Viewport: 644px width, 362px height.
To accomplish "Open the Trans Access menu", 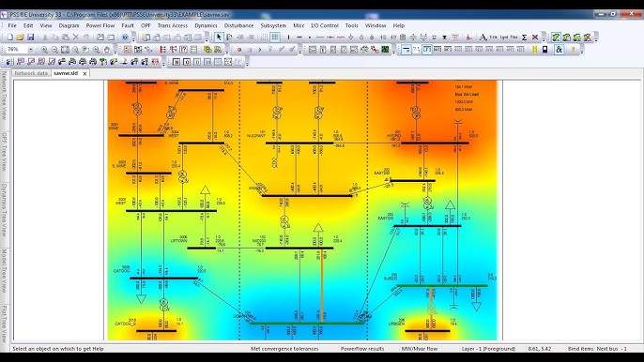I will click(x=173, y=25).
